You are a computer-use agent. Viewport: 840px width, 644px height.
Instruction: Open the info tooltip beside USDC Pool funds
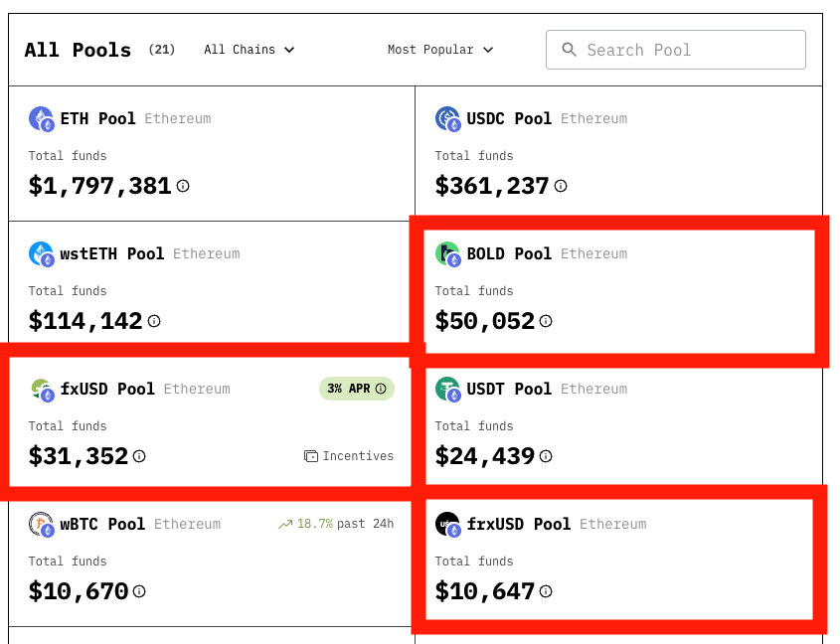click(x=561, y=186)
